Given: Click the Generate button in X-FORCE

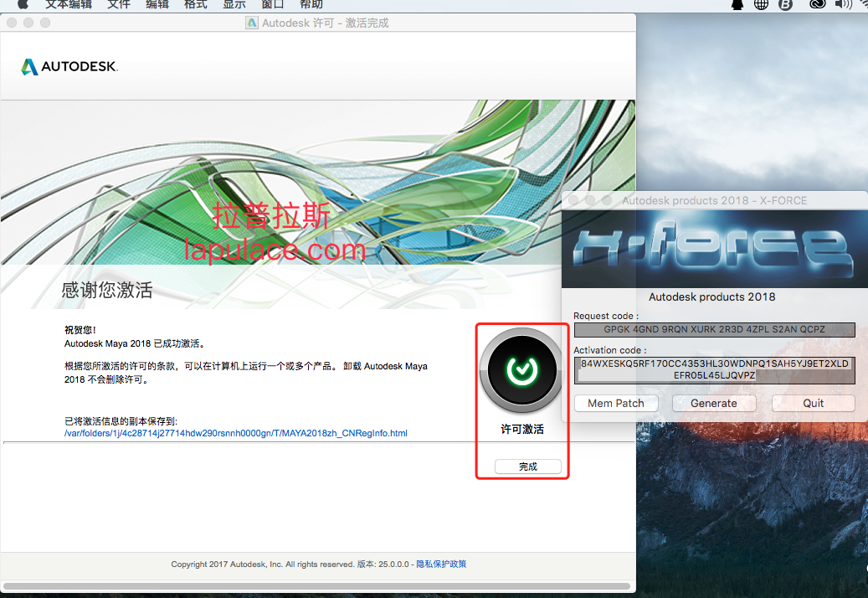Looking at the screenshot, I should [x=713, y=403].
